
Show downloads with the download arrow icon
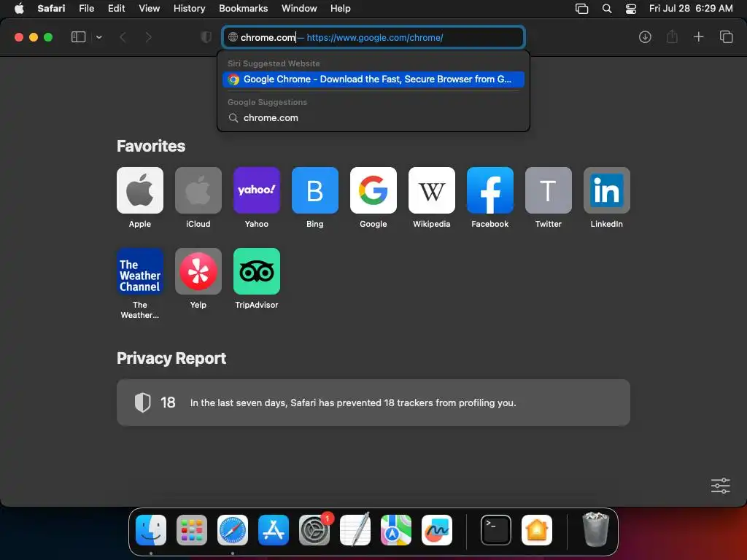coord(645,37)
